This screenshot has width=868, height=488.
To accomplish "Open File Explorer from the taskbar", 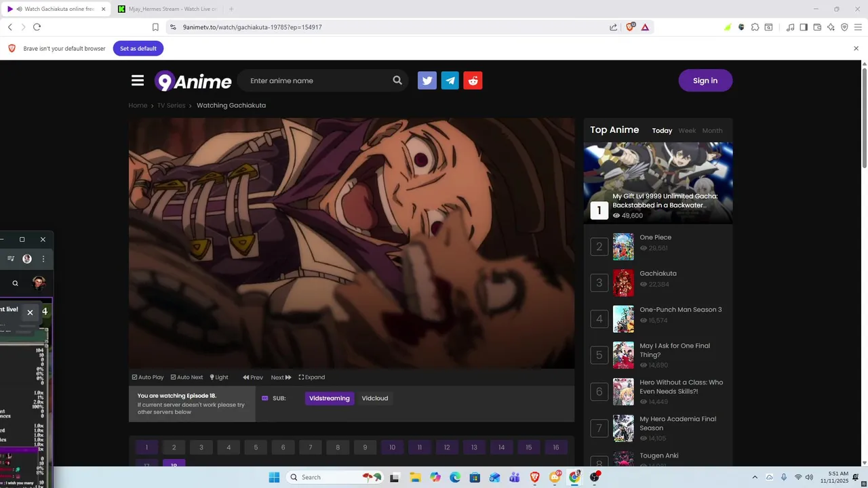I will [x=415, y=477].
